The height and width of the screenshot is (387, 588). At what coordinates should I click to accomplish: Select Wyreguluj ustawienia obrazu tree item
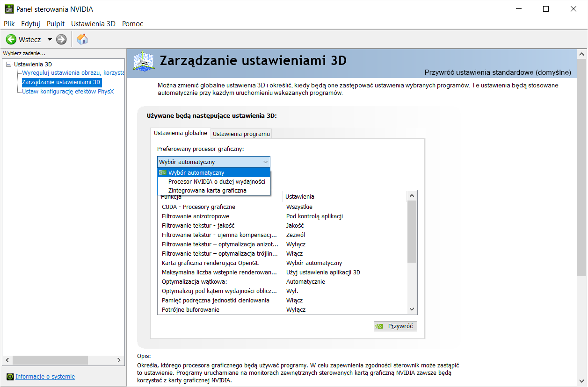tap(73, 73)
